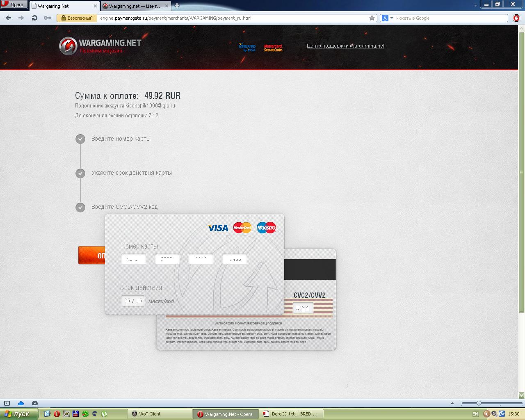Click the Укажите срок действия карты step checkmark

tap(80, 173)
